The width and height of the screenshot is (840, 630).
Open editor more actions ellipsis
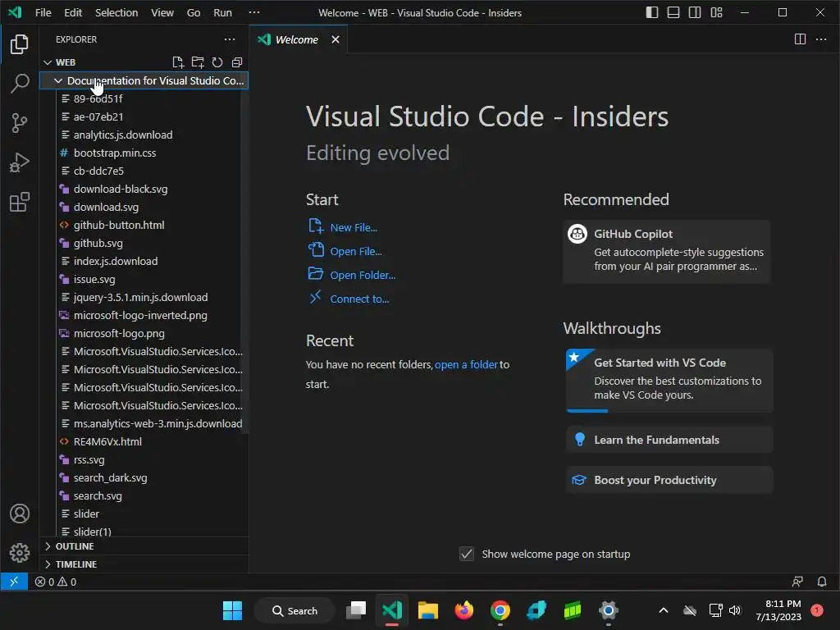point(820,39)
